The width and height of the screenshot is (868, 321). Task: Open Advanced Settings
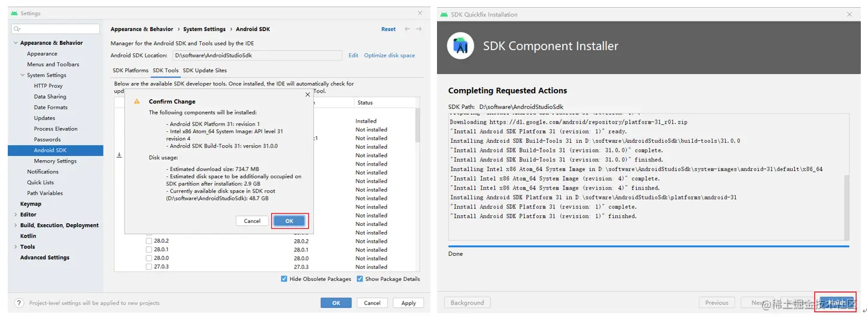pos(45,258)
